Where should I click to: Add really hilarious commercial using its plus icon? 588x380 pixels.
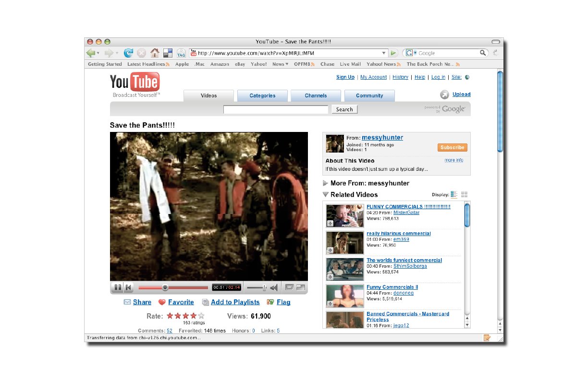pyautogui.click(x=330, y=250)
